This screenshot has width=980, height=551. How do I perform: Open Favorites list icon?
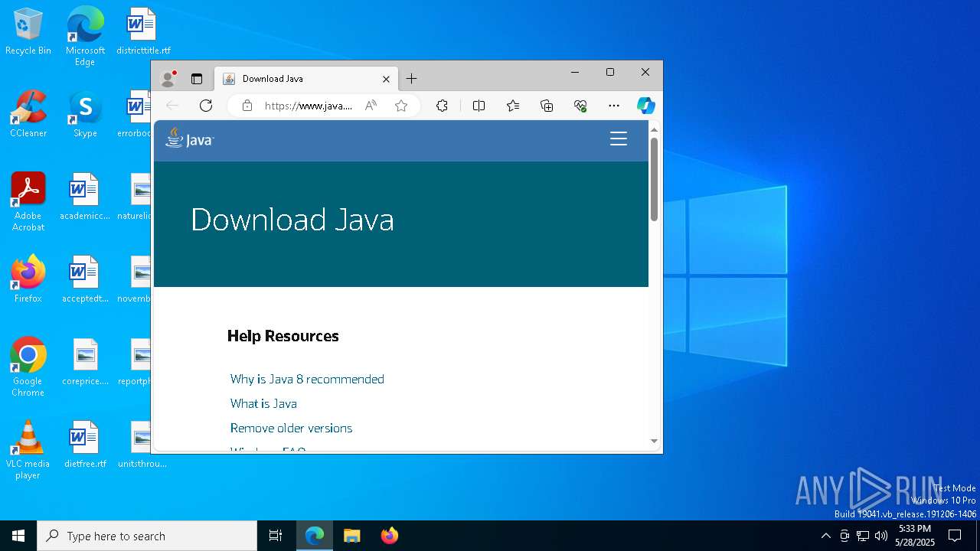[513, 106]
